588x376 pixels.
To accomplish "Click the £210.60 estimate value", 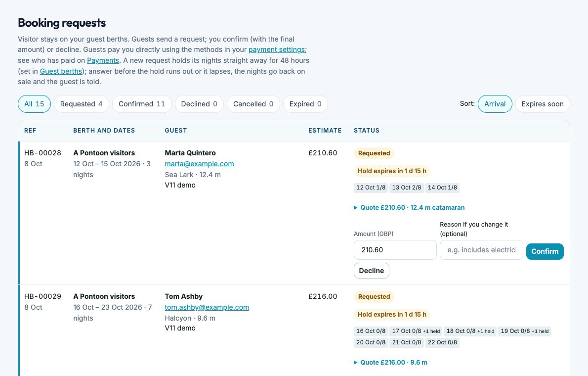I will [323, 153].
